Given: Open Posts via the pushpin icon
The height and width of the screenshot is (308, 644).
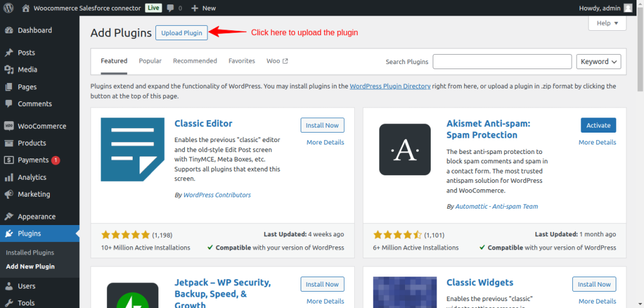Looking at the screenshot, I should click(x=9, y=53).
